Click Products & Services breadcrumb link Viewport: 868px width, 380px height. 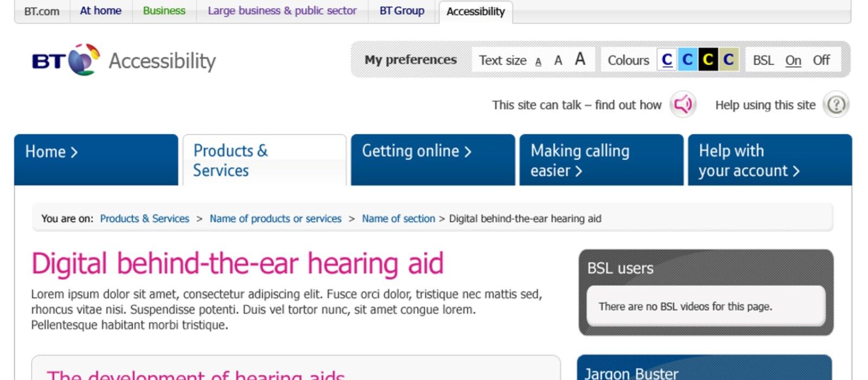(x=144, y=218)
